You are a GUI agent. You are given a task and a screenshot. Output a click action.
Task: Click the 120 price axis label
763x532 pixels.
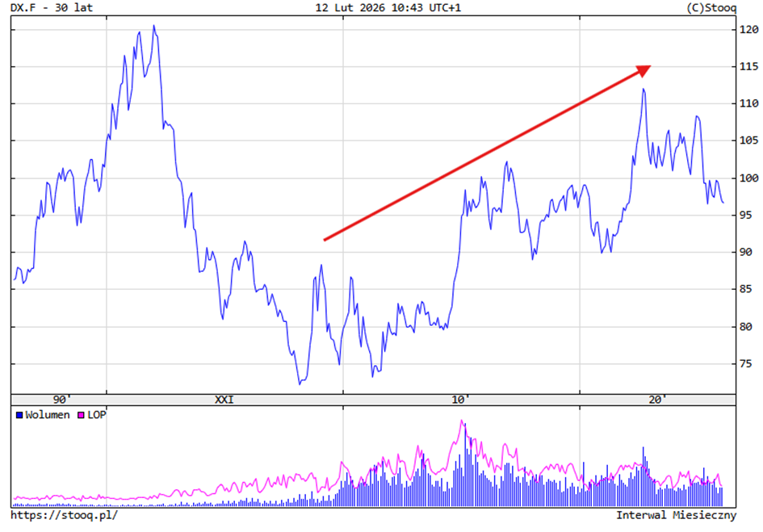(749, 30)
